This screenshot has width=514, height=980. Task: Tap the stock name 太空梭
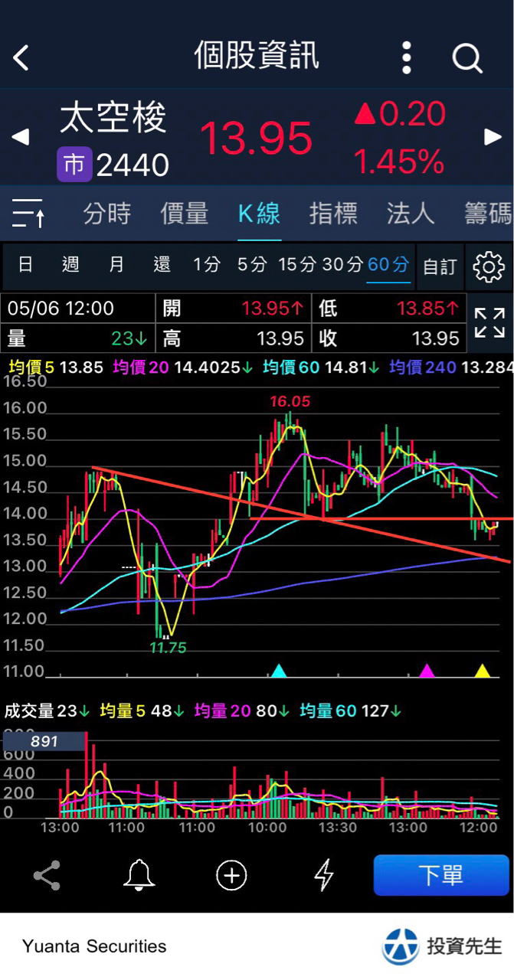[113, 119]
